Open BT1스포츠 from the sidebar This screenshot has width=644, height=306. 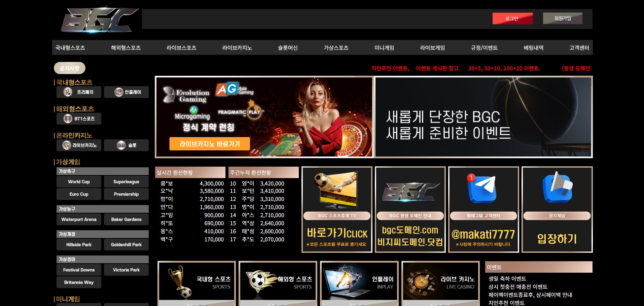click(79, 119)
